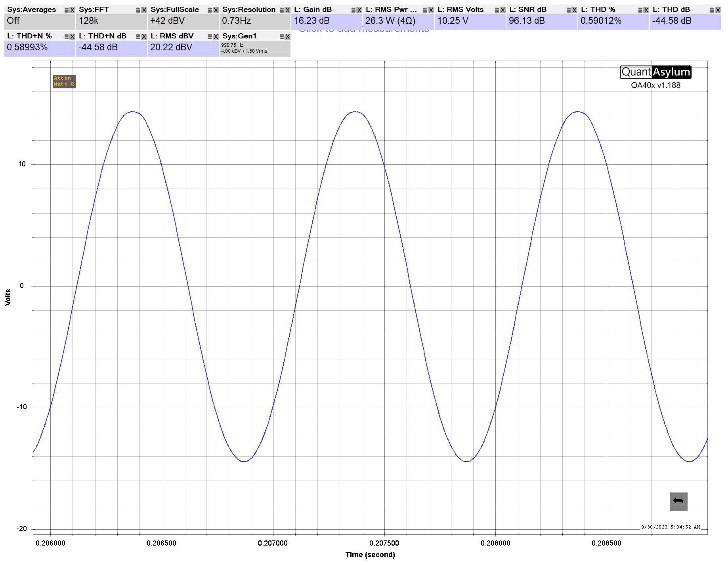
Task: Close the L: THD+N % tile
Action: click(x=73, y=36)
